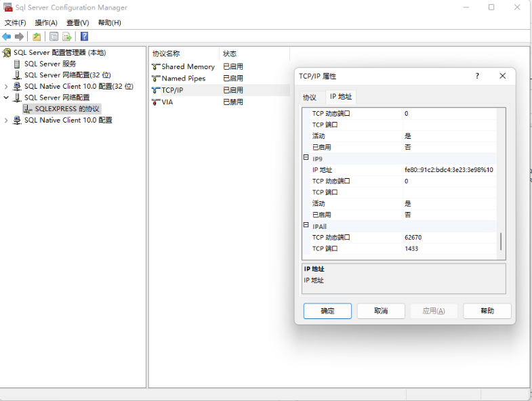The image size is (532, 401).
Task: Click the IPAll TCP 端口 value 1433
Action: [x=449, y=249]
